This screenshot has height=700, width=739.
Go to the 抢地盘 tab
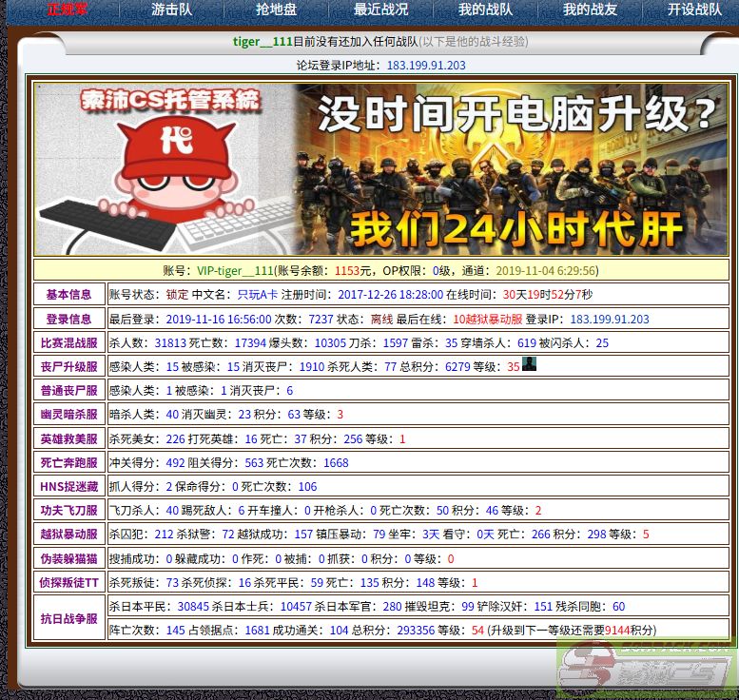(x=276, y=10)
